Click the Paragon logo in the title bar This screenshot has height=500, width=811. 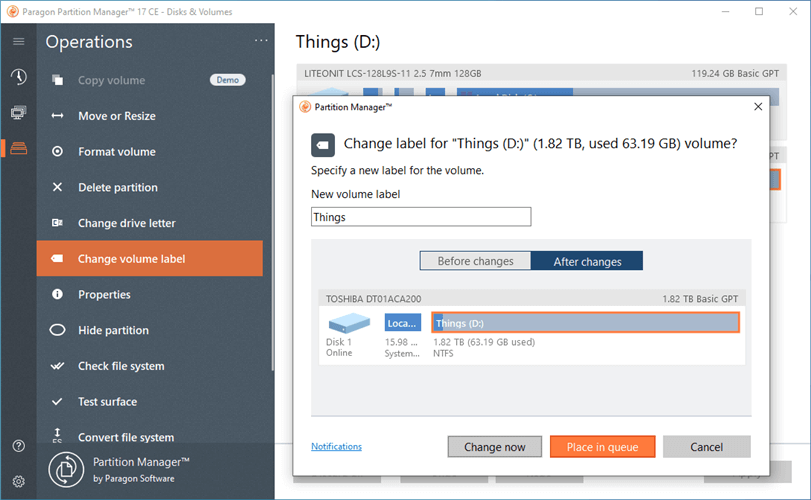pos(12,11)
